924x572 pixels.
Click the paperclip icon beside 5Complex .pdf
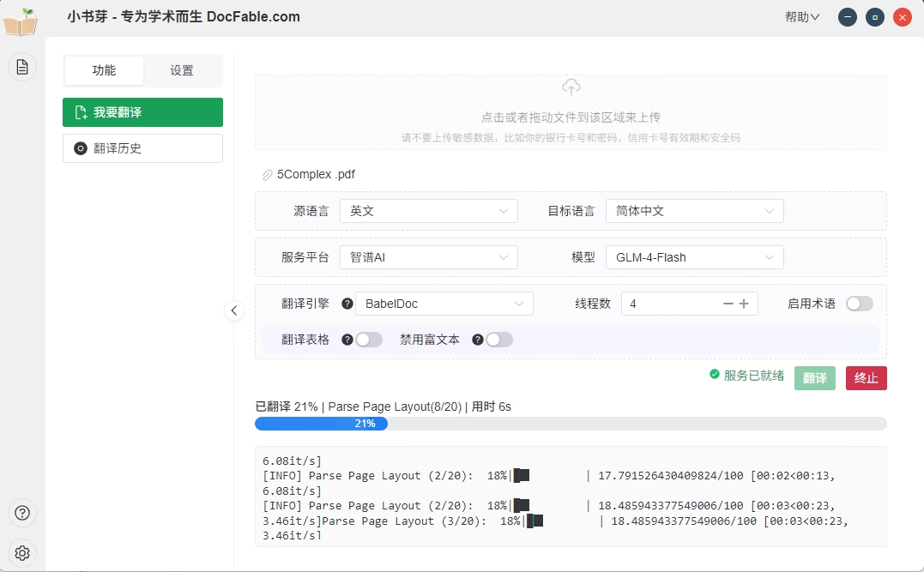(x=267, y=175)
